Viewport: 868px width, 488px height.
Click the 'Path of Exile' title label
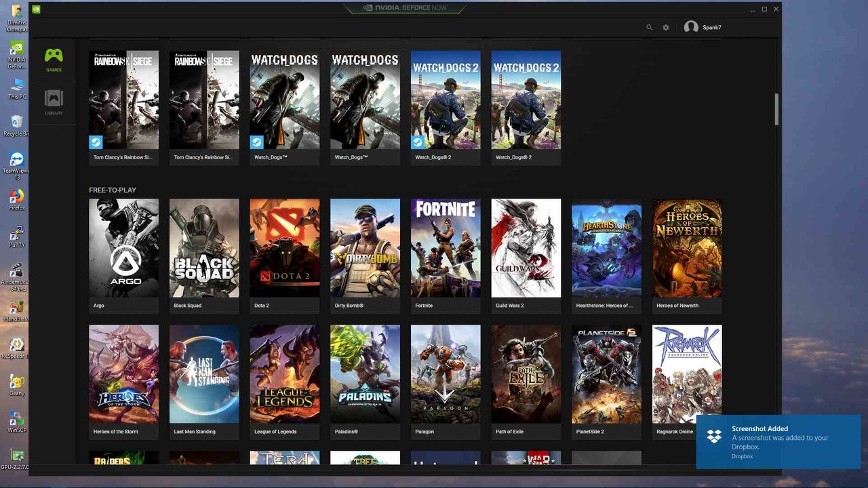tap(509, 432)
